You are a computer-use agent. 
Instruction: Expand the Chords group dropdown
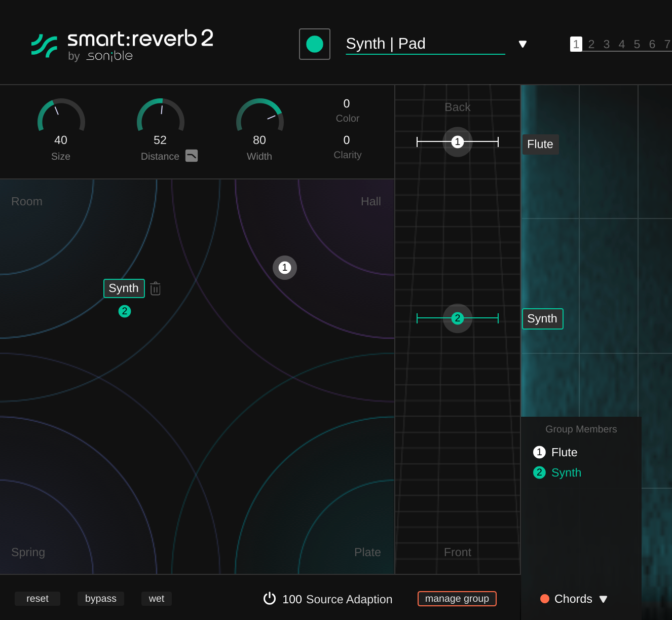(603, 599)
